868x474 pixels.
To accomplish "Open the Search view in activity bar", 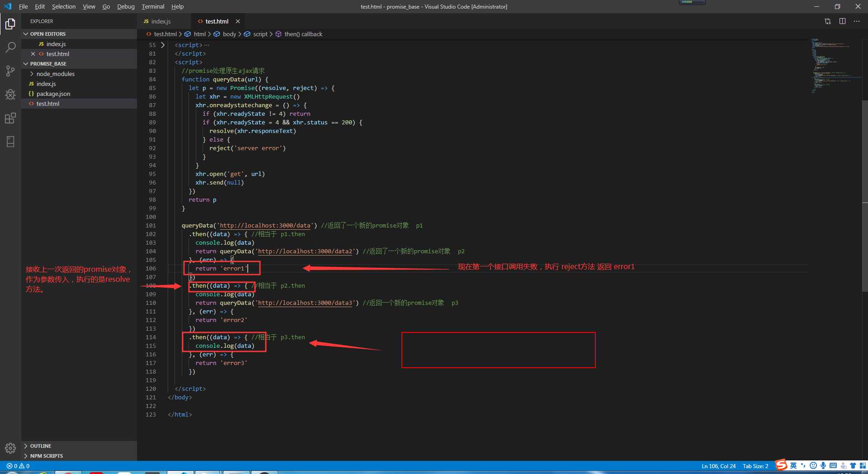I will coord(10,47).
